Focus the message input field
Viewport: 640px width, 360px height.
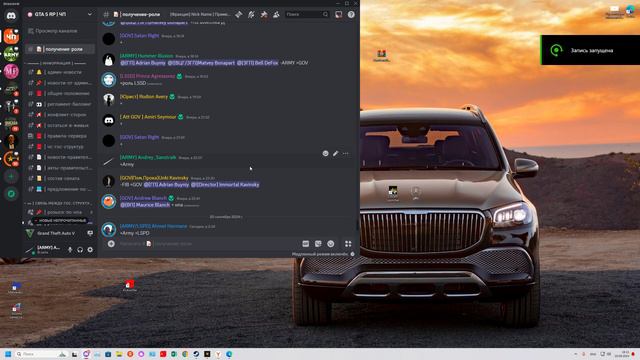pos(208,244)
